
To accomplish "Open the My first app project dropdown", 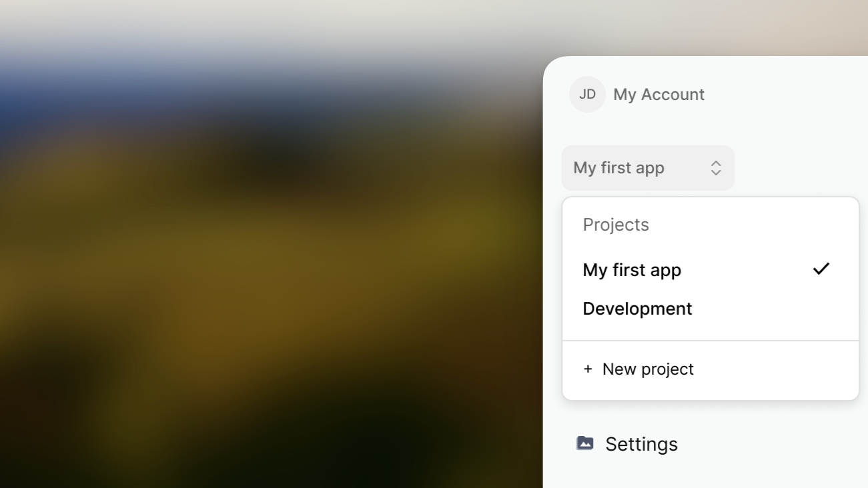I will [x=648, y=167].
